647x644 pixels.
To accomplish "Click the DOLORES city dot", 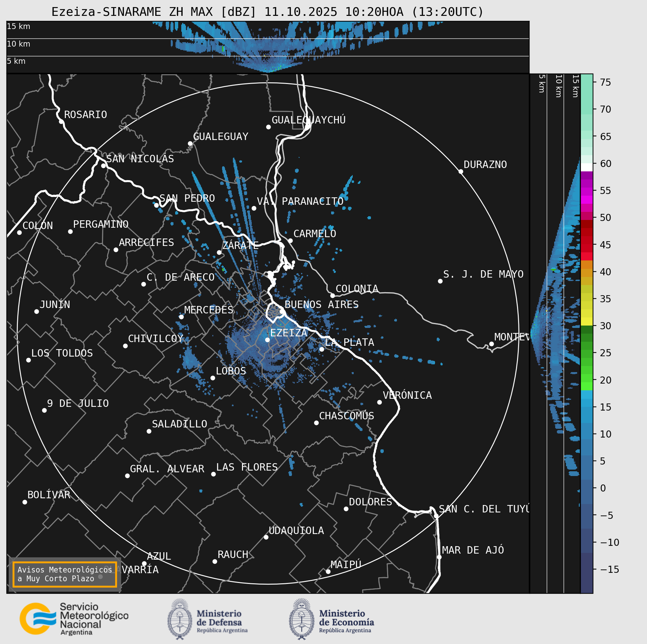I will (346, 509).
